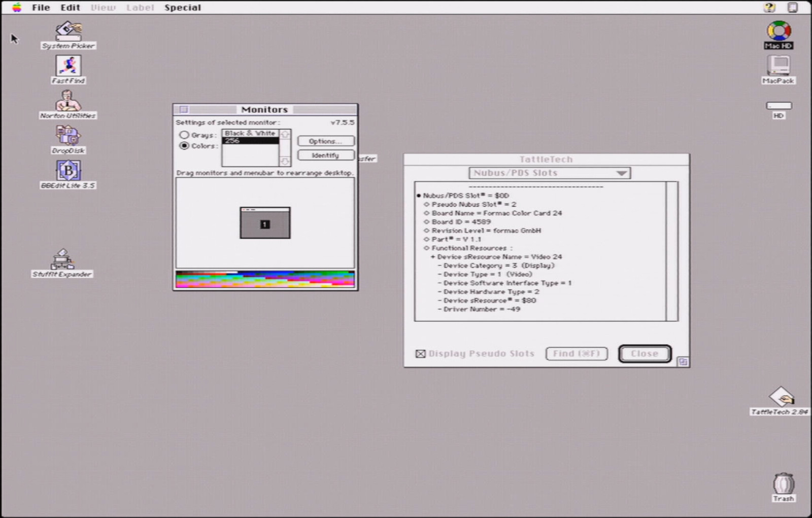Image resolution: width=812 pixels, height=518 pixels.
Task: Click the Device Type = 1 (Video) row
Action: click(485, 274)
